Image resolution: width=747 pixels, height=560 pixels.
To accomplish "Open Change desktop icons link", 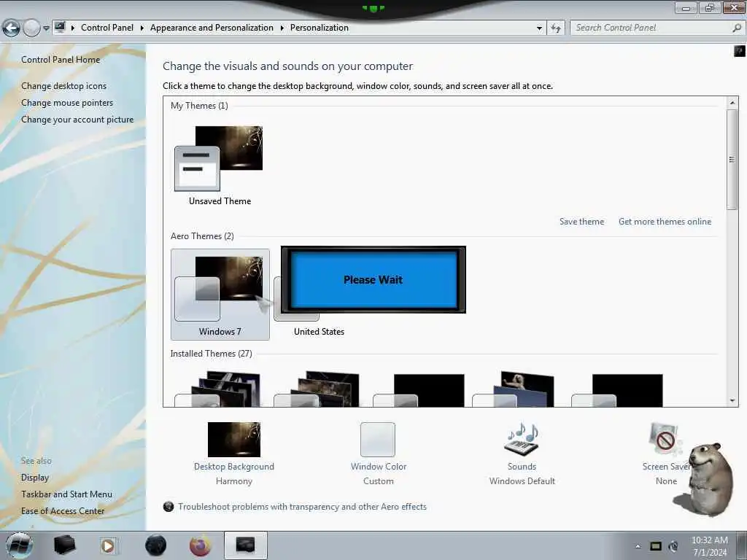I will pos(64,86).
